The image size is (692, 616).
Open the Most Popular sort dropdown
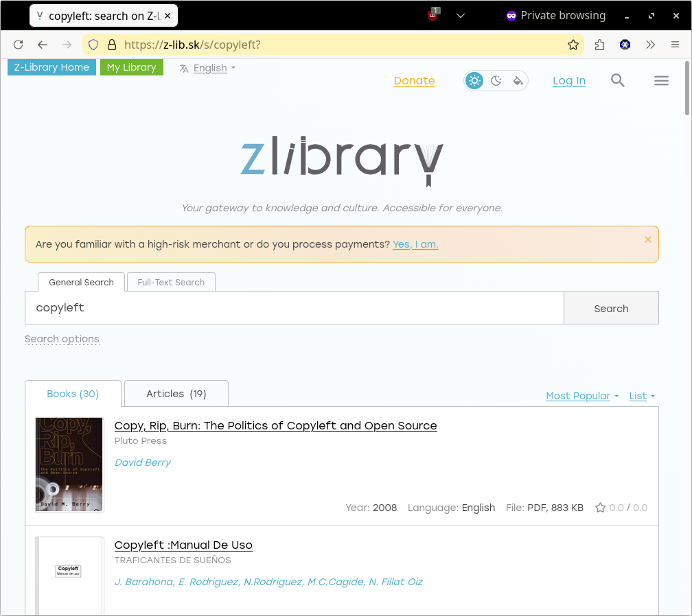click(581, 396)
